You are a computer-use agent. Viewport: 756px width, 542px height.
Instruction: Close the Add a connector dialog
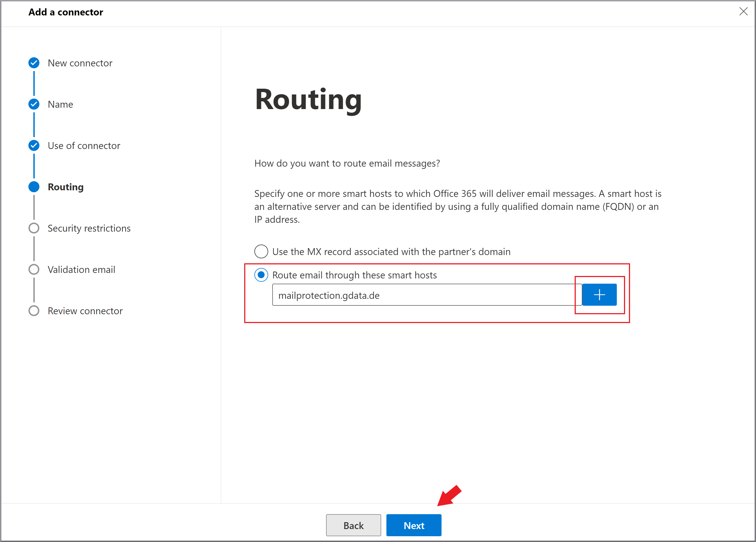pos(743,12)
